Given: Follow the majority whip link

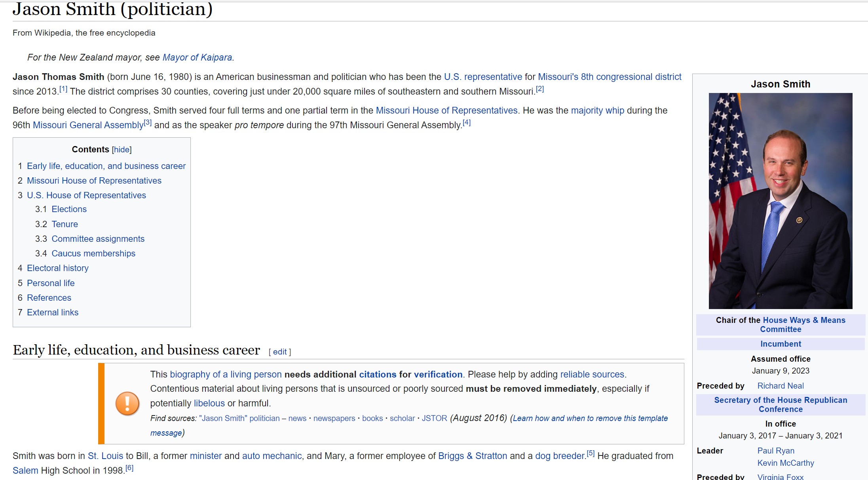Looking at the screenshot, I should coord(597,110).
